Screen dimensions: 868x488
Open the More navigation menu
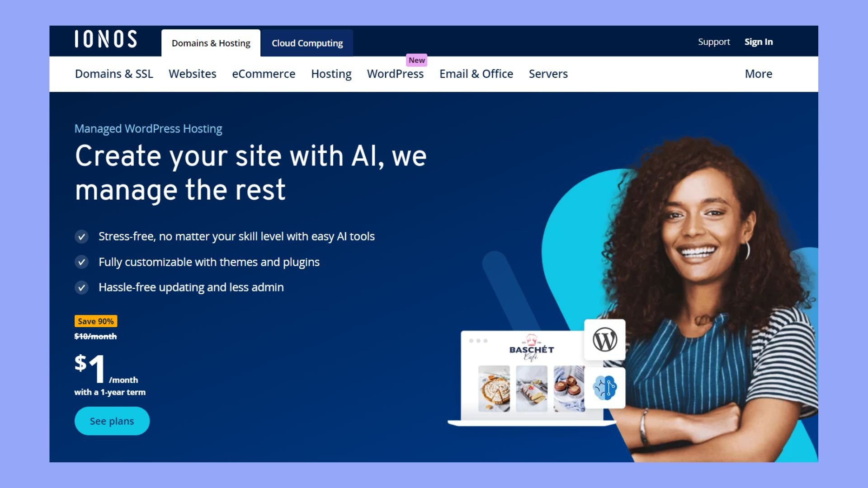759,74
